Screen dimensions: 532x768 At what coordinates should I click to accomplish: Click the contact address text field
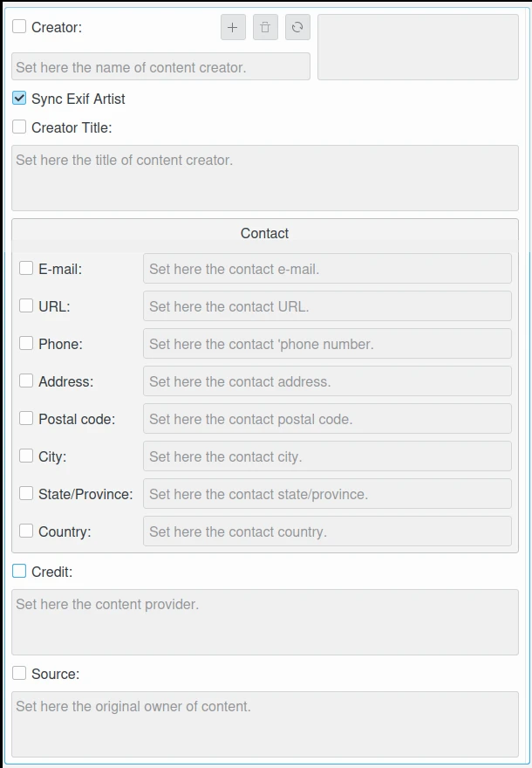327,381
